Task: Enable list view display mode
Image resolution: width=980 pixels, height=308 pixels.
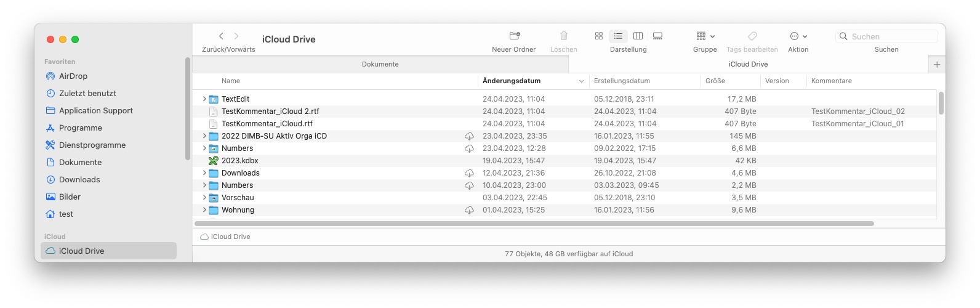Action: pos(618,36)
